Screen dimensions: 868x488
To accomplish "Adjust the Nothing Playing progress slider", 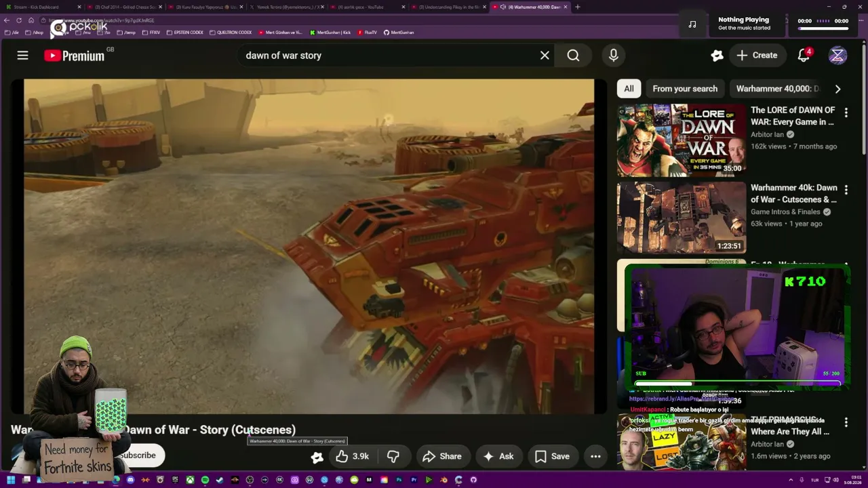I will click(823, 28).
